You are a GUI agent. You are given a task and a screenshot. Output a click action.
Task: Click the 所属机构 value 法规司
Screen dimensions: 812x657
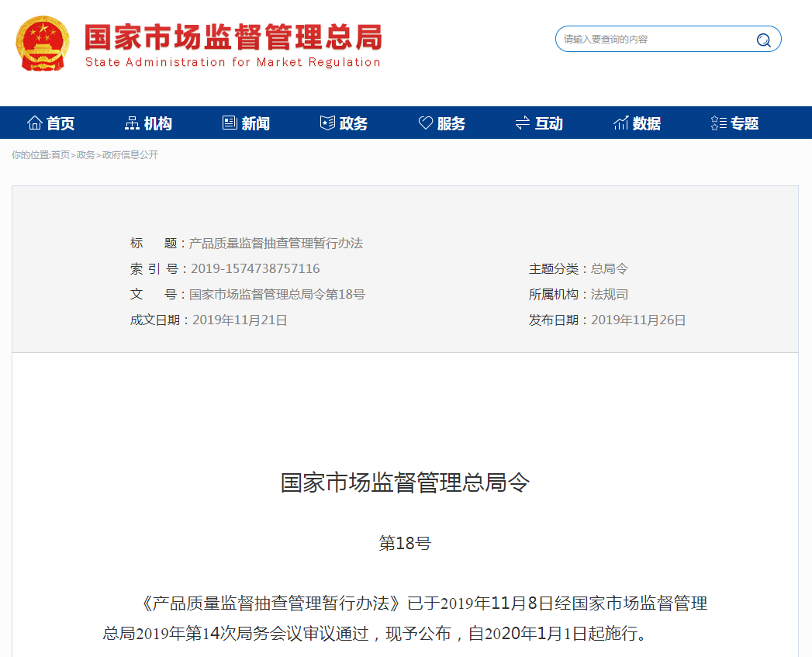tap(610, 294)
